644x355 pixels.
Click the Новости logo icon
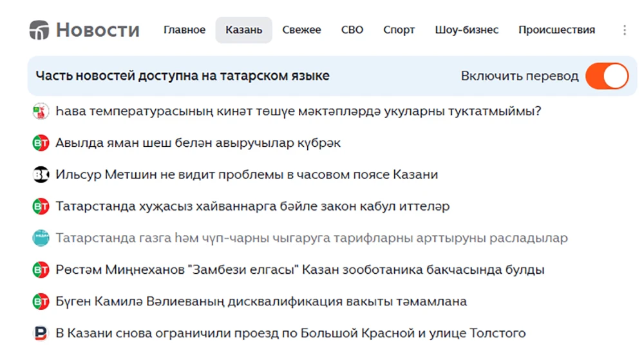tap(39, 30)
